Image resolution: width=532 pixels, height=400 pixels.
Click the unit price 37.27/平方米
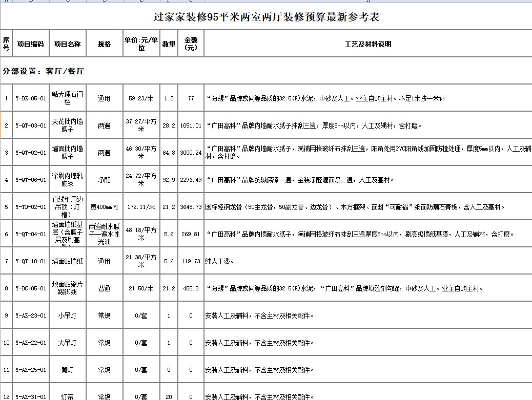pos(141,125)
